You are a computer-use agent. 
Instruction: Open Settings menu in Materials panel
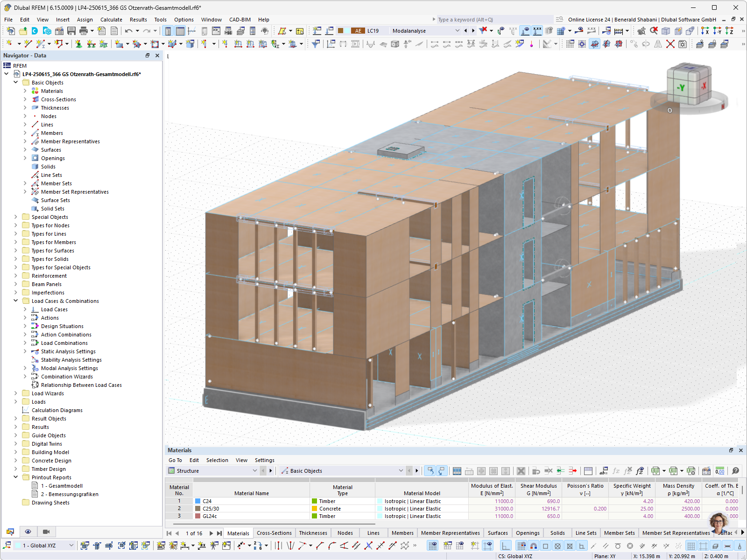264,460
